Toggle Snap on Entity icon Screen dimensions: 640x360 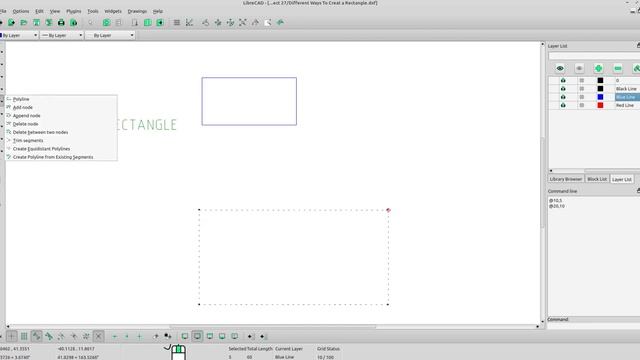[49, 336]
